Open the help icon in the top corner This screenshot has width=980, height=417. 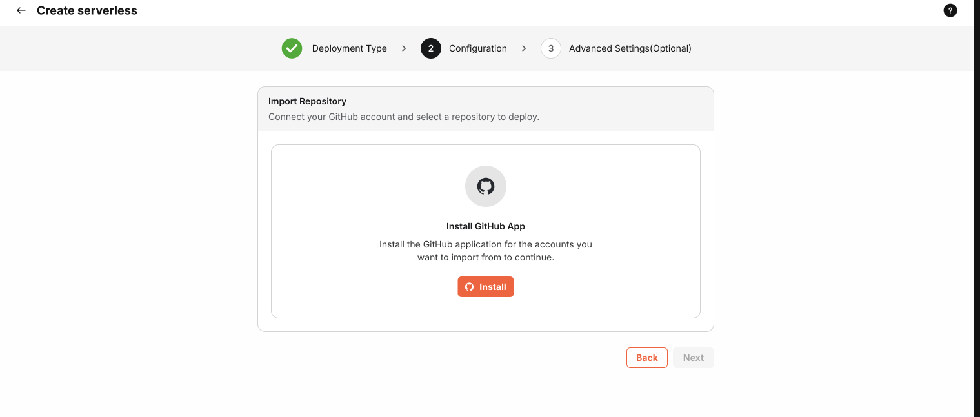pos(950,10)
